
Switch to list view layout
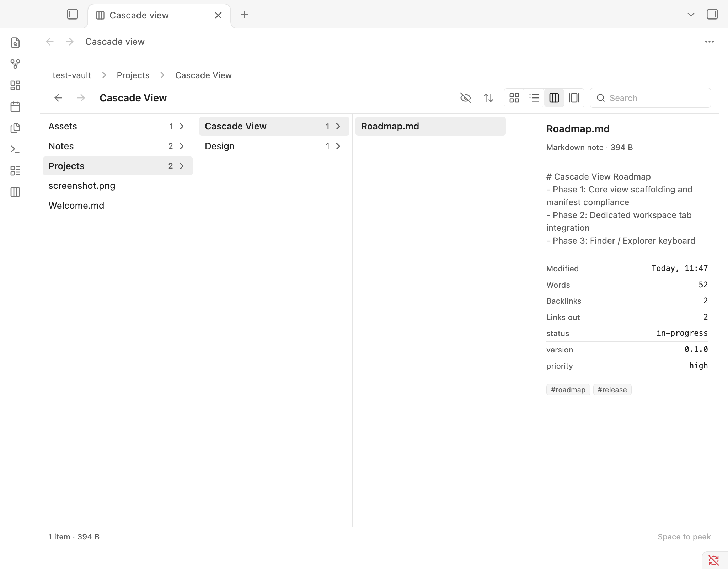point(534,98)
